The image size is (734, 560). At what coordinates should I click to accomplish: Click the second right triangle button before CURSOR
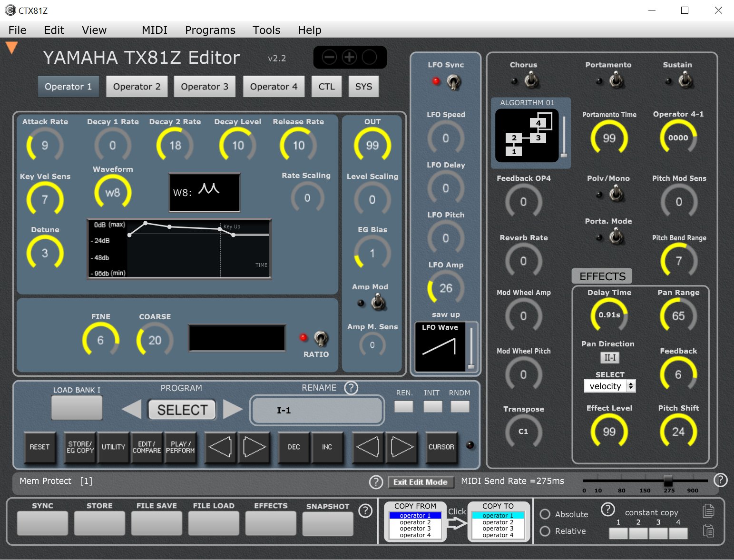tap(402, 447)
